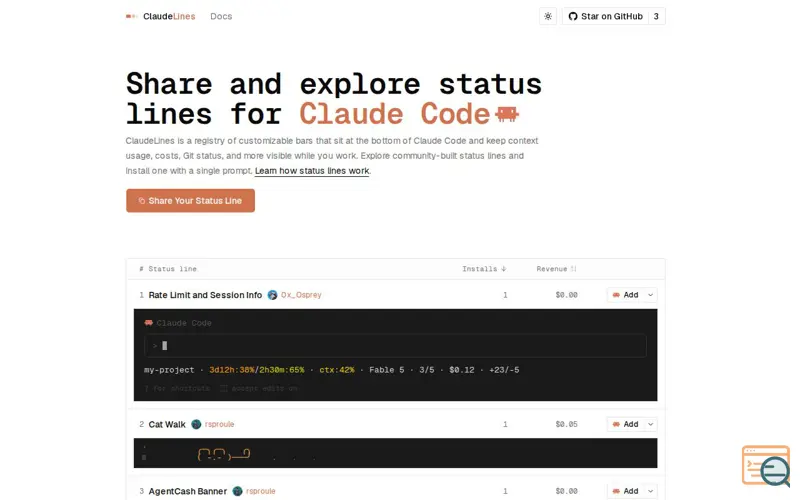This screenshot has height=500, width=800.
Task: Click the Cat Walk ASCII cat preview
Action: coord(223,454)
